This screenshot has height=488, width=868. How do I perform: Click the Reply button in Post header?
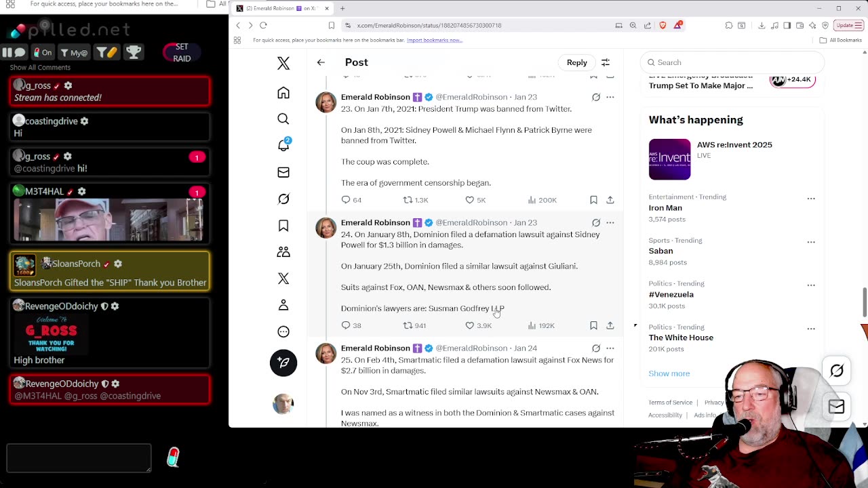coord(577,62)
